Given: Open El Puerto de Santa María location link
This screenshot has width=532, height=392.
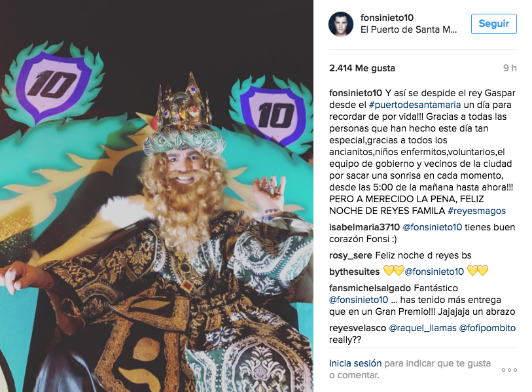Looking at the screenshot, I should 408,30.
